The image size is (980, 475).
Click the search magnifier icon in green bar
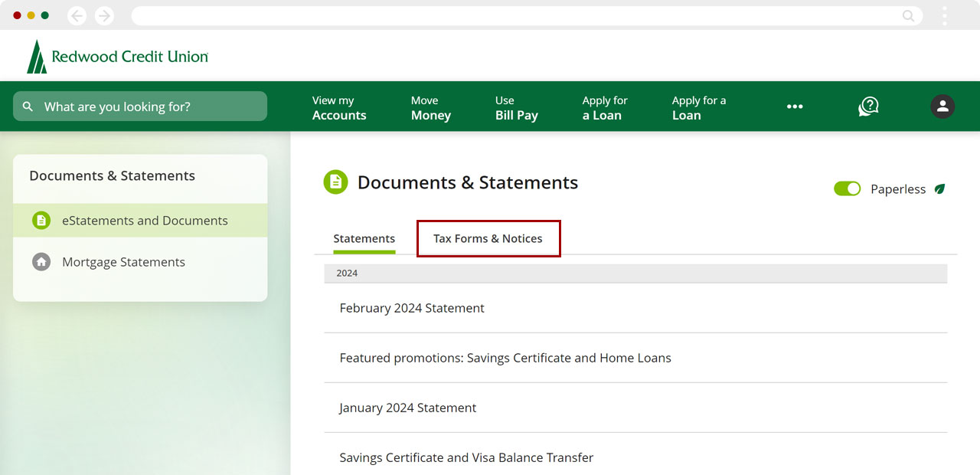[x=28, y=106]
